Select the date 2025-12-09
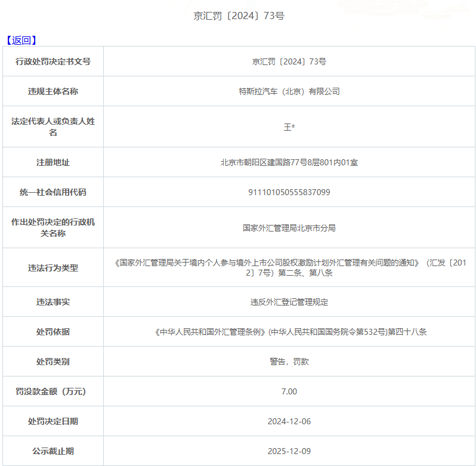 [289, 451]
